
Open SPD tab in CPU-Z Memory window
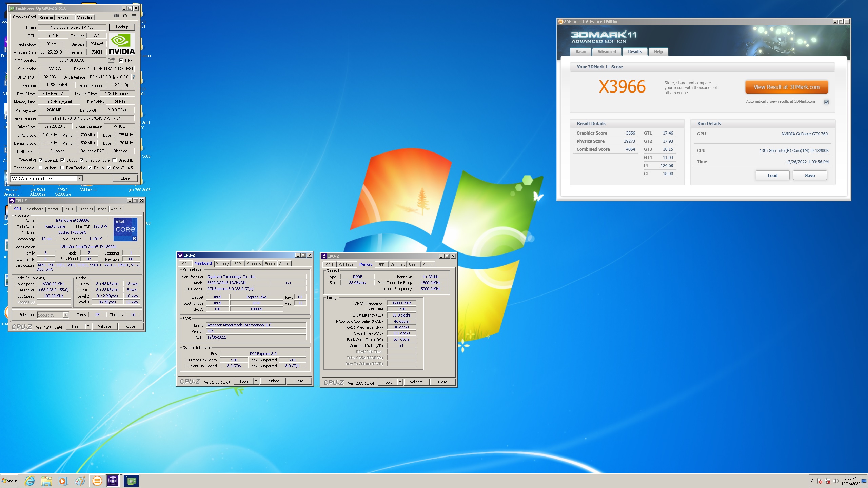381,265
